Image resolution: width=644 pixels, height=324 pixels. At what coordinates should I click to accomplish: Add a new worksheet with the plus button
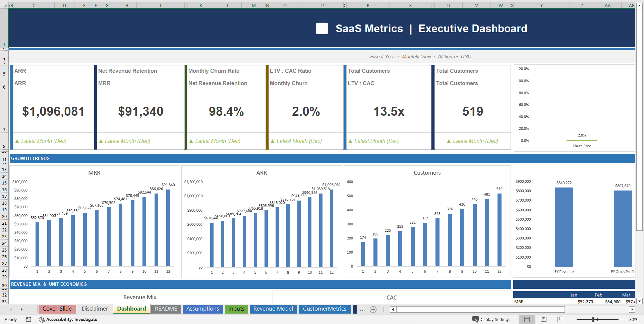tap(373, 309)
